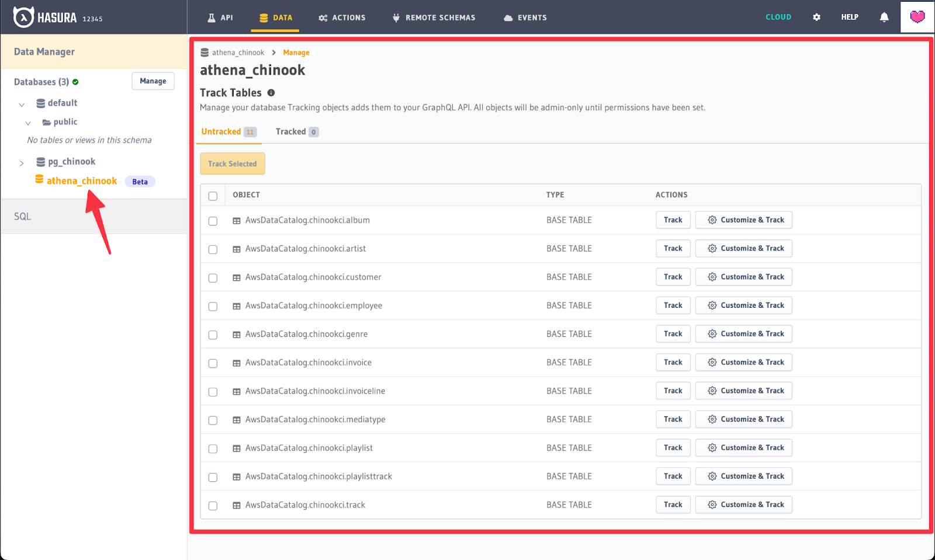Collapse the public schema tree node
935x560 pixels.
point(28,124)
